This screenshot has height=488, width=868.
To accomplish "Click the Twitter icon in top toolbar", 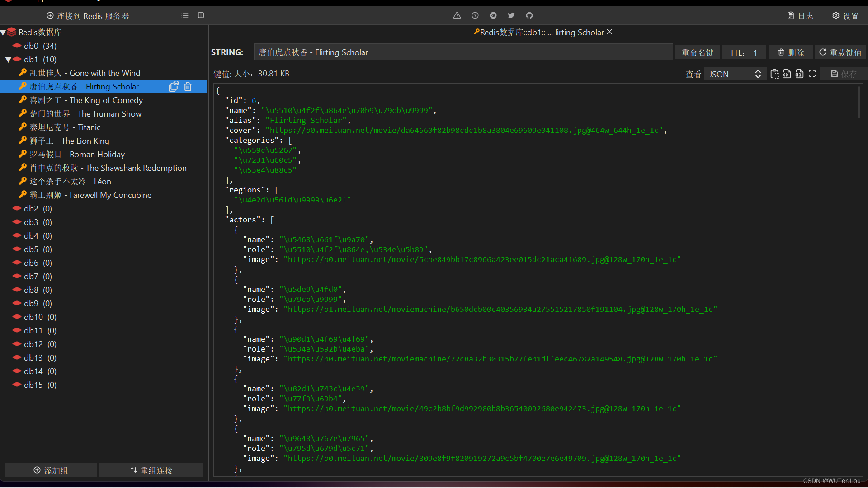I will (x=511, y=16).
